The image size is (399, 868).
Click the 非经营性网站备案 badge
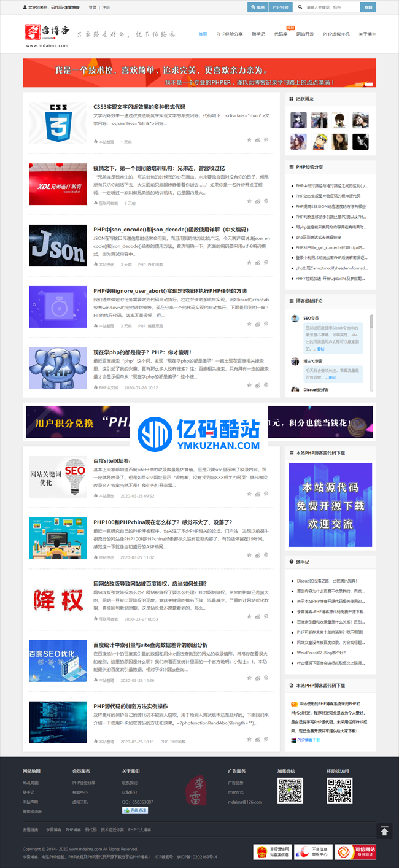273,852
